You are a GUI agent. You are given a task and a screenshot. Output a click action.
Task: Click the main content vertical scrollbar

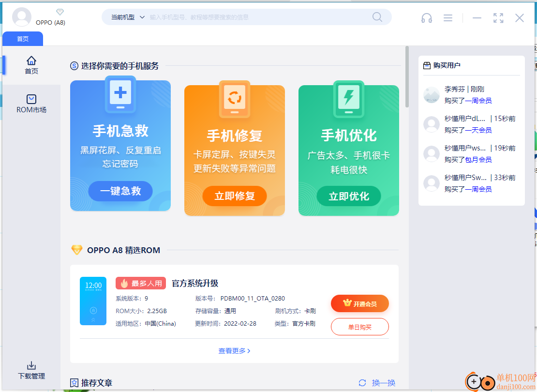[x=407, y=77]
